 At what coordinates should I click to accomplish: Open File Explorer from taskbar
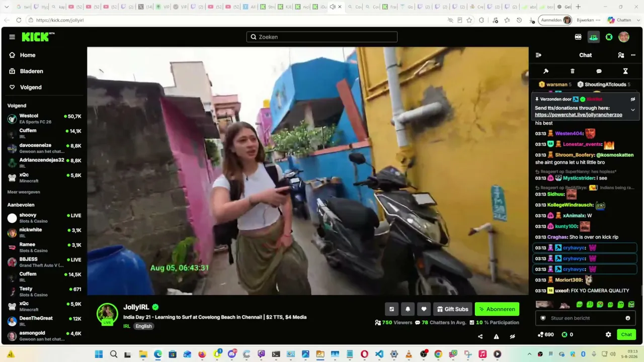pos(143,354)
